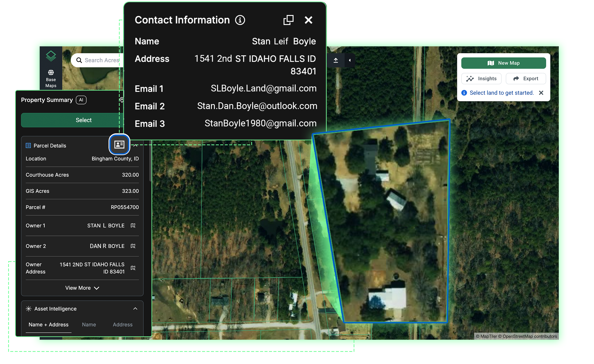Collapse the Asset Intelligence section
Image resolution: width=594 pixels, height=364 pixels.
(x=135, y=308)
